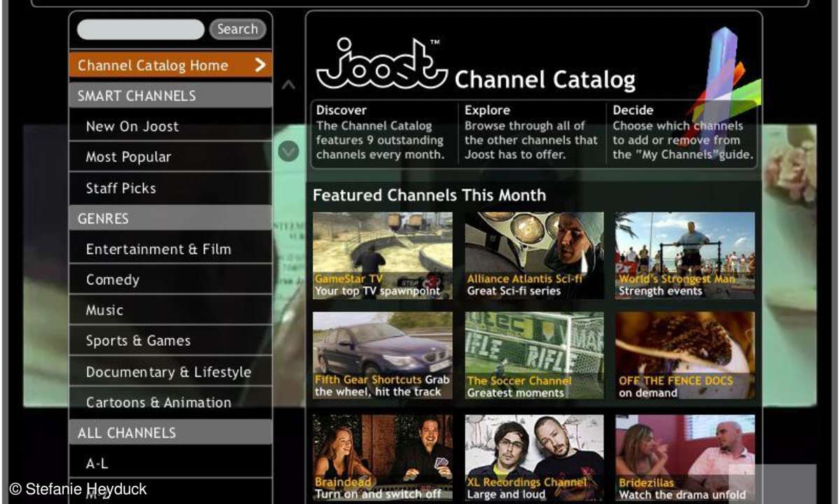Open The Soccer Channel thumbnail
Screen dimensions: 840x504
534,356
